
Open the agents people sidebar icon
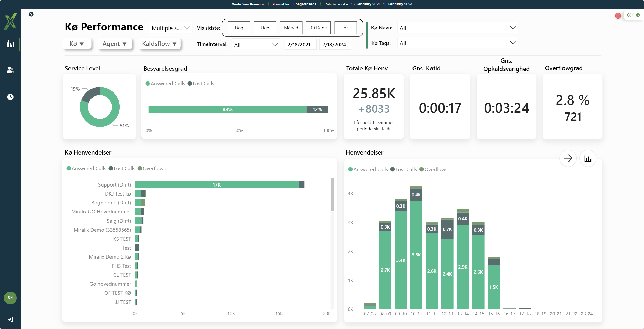10,70
